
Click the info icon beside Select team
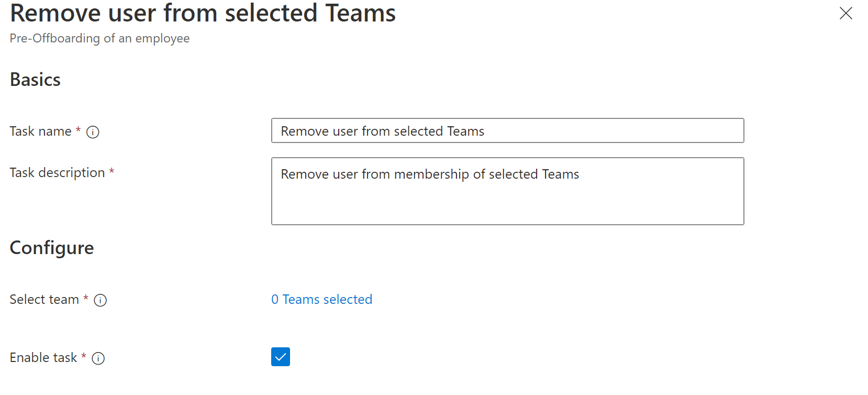tap(101, 300)
